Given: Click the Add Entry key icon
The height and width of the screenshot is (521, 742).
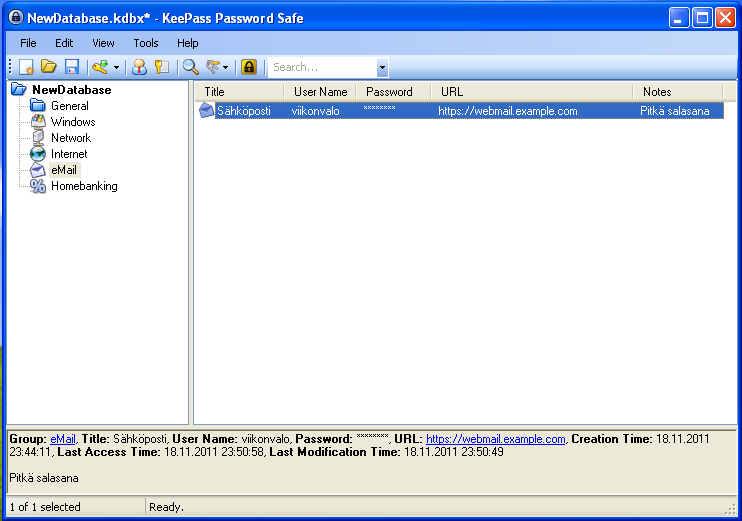Looking at the screenshot, I should point(100,67).
